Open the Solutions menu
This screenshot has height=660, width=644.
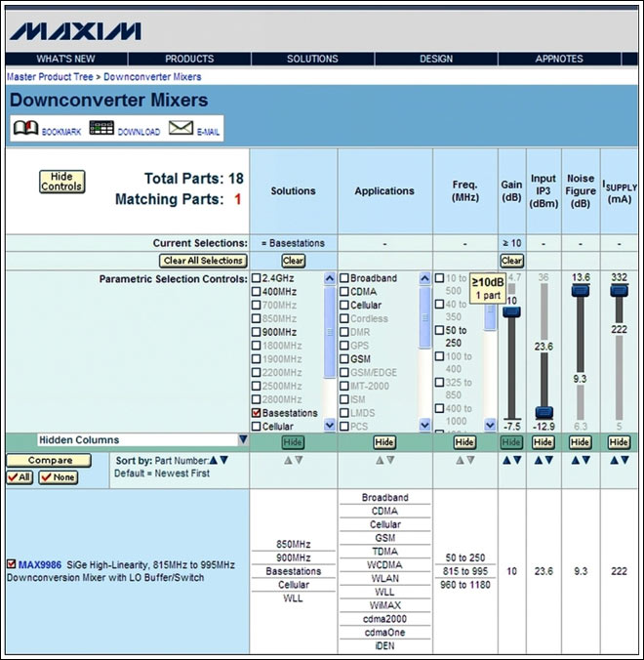click(312, 59)
